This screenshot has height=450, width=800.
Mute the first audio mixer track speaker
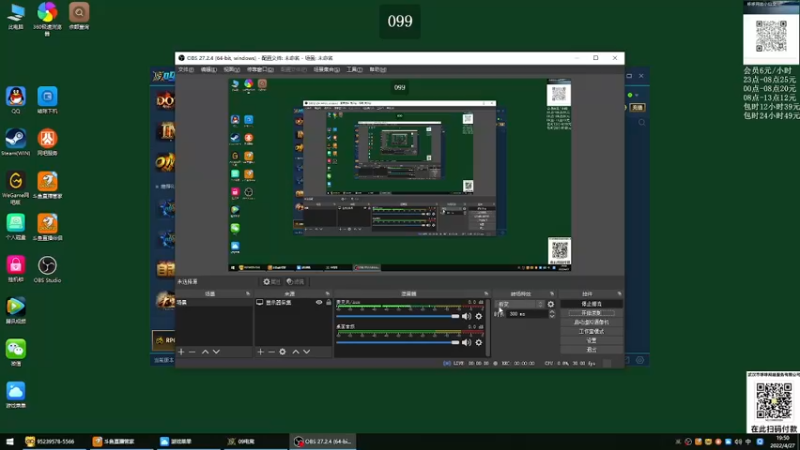click(466, 316)
